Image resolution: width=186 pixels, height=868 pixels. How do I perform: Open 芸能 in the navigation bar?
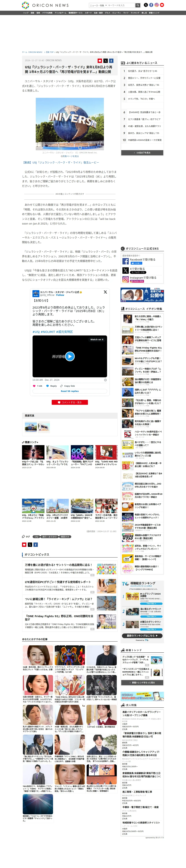click(x=32, y=13)
